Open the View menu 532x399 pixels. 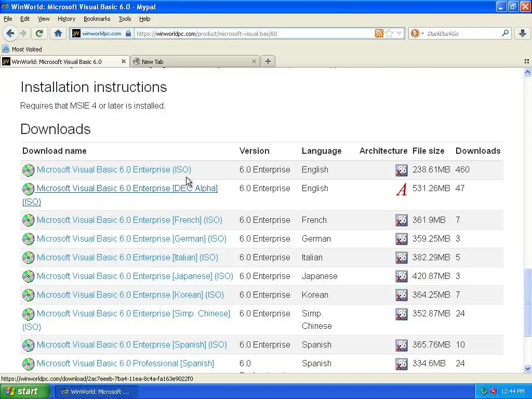(44, 19)
